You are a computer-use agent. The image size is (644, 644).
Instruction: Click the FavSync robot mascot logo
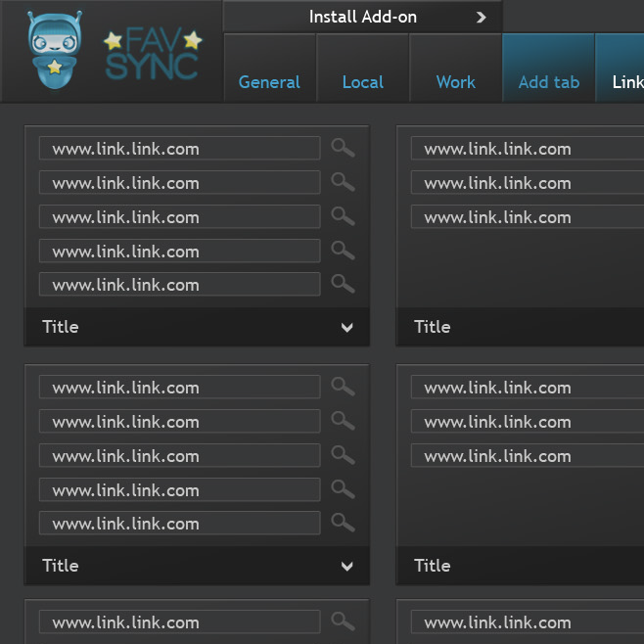tap(55, 49)
